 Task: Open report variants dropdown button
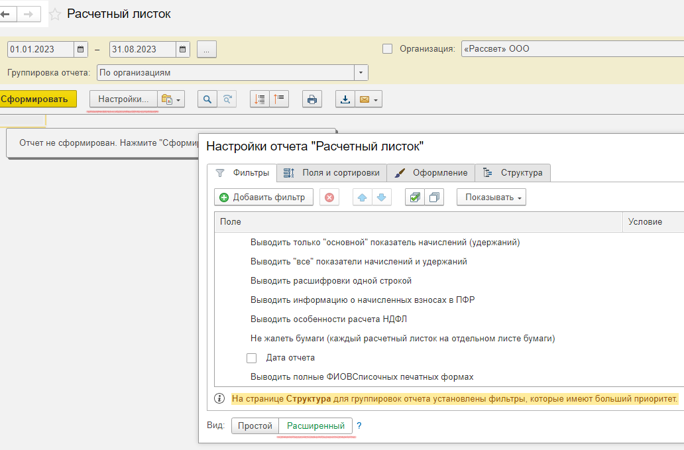pyautogui.click(x=171, y=99)
